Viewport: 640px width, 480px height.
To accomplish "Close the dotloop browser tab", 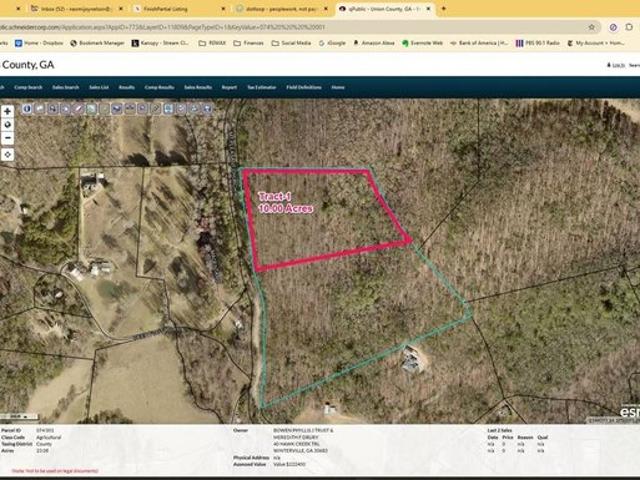I will tap(326, 9).
